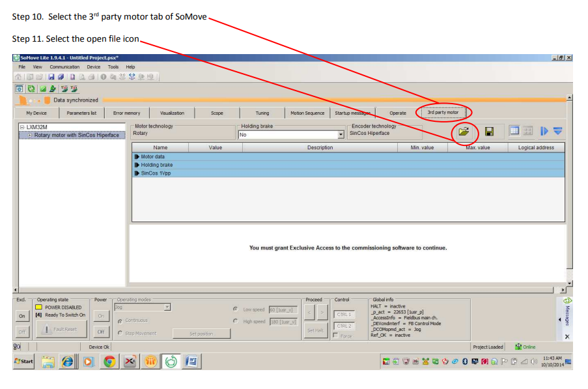Open the Holding brake dropdown

point(340,135)
